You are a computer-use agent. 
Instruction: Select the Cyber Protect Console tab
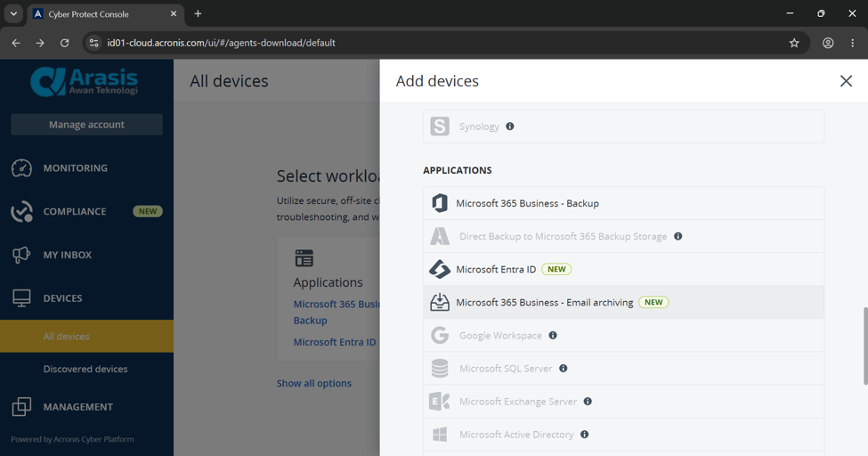coord(105,14)
